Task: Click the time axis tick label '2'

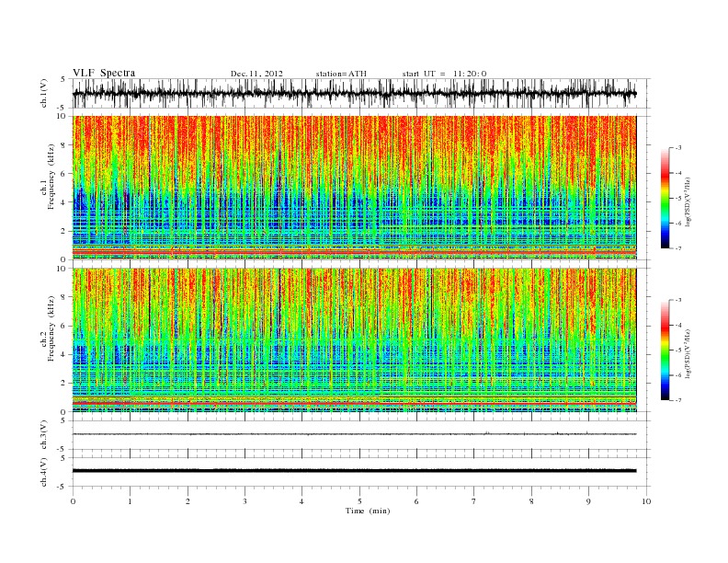Action: [x=188, y=501]
